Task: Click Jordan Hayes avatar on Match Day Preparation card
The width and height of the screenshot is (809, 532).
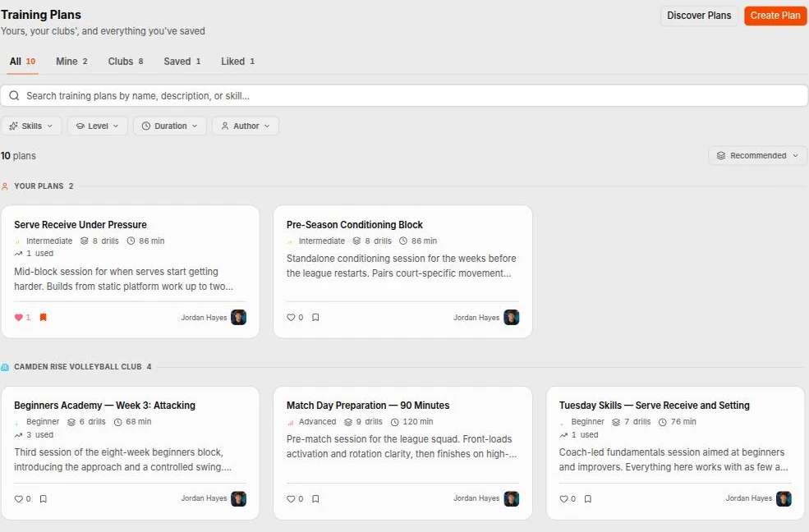Action: pos(512,499)
